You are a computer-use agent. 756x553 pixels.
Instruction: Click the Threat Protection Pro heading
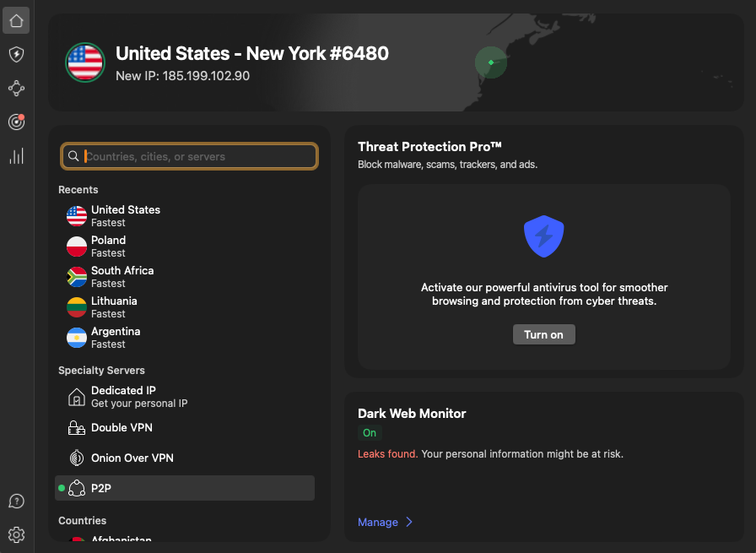429,146
